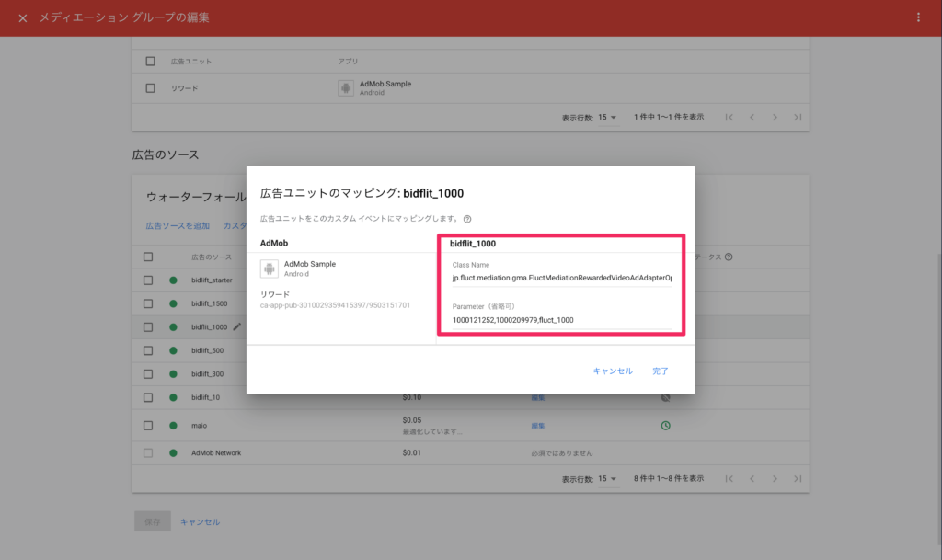Click bidlift_starter ad source name
The image size is (942, 560).
[x=212, y=280]
